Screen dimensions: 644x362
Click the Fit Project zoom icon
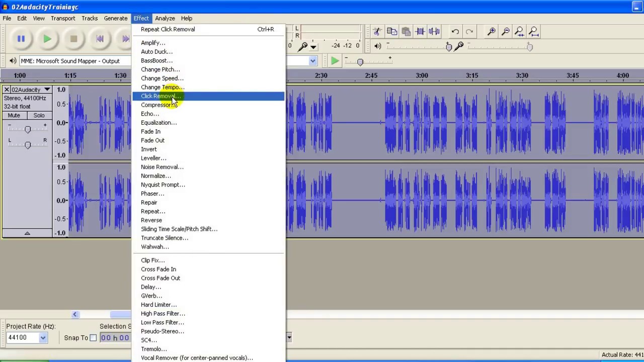click(534, 31)
